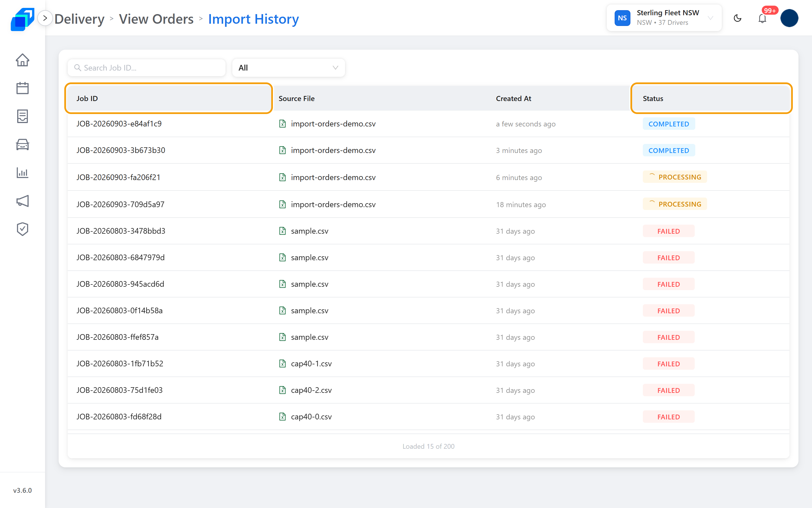Screen dimensions: 812x508
Task: Open the Announcements megaphone sidebar icon
Action: click(x=23, y=201)
